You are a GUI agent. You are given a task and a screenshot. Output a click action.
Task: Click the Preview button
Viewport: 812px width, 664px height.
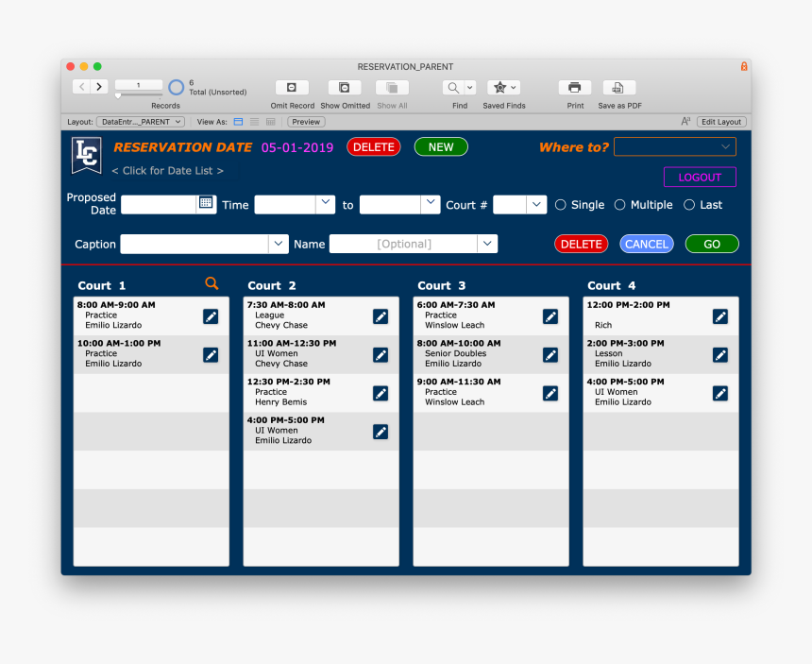(306, 122)
